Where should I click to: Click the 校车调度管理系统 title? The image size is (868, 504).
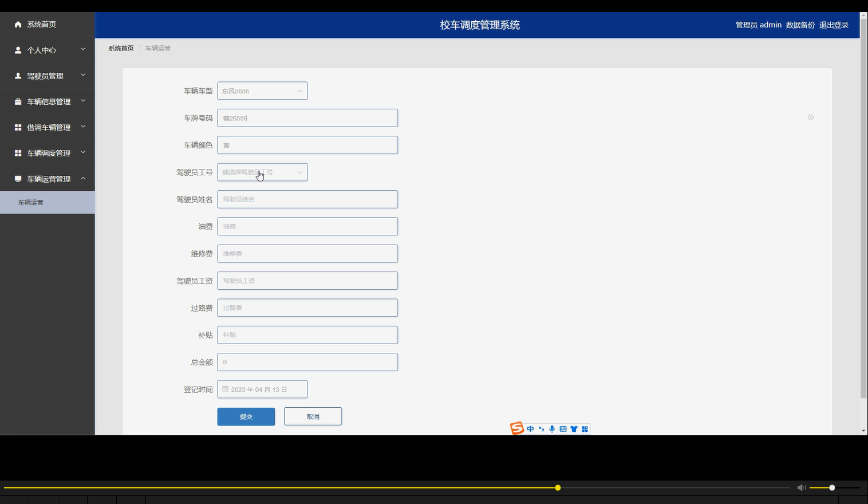tap(480, 25)
